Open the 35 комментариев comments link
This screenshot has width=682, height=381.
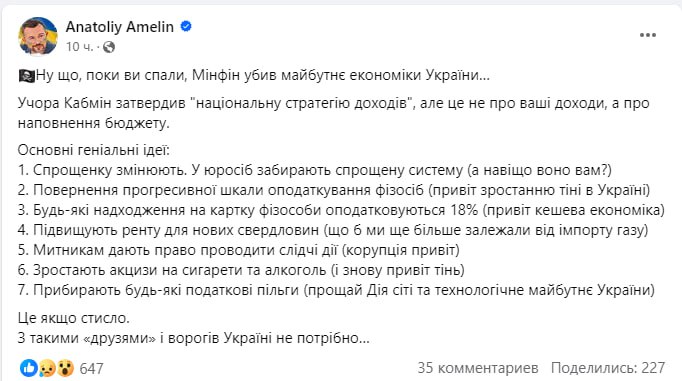(x=478, y=368)
